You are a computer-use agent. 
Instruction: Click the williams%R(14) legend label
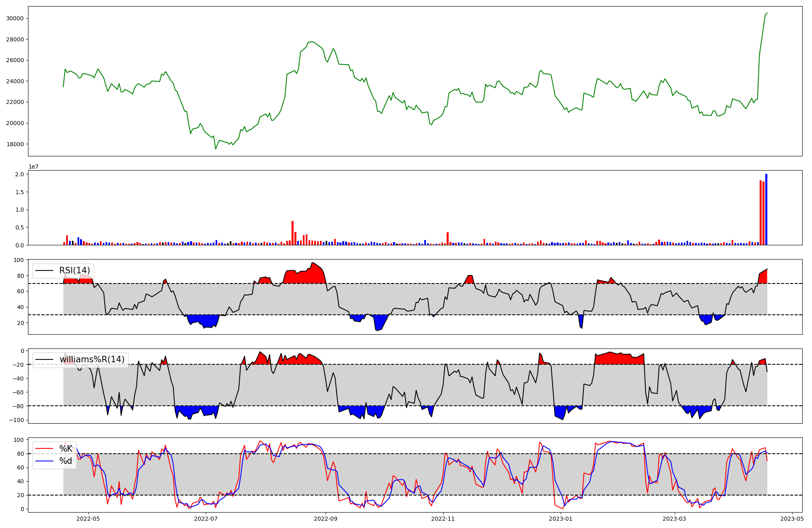tap(92, 359)
